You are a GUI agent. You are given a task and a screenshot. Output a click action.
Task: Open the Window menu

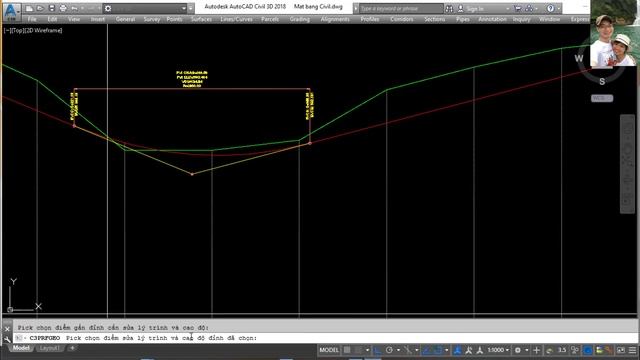coord(549,19)
